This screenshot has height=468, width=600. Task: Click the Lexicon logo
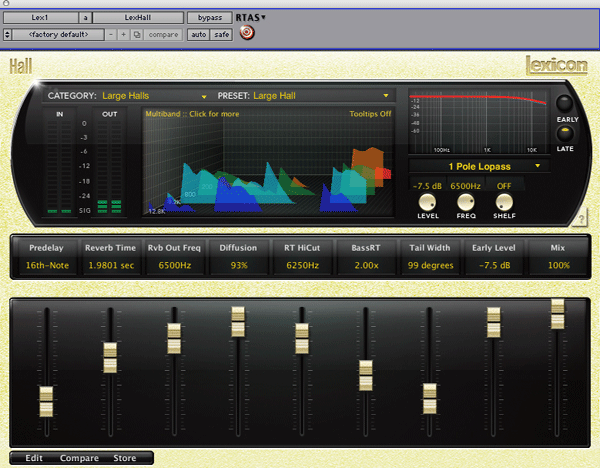click(x=557, y=65)
